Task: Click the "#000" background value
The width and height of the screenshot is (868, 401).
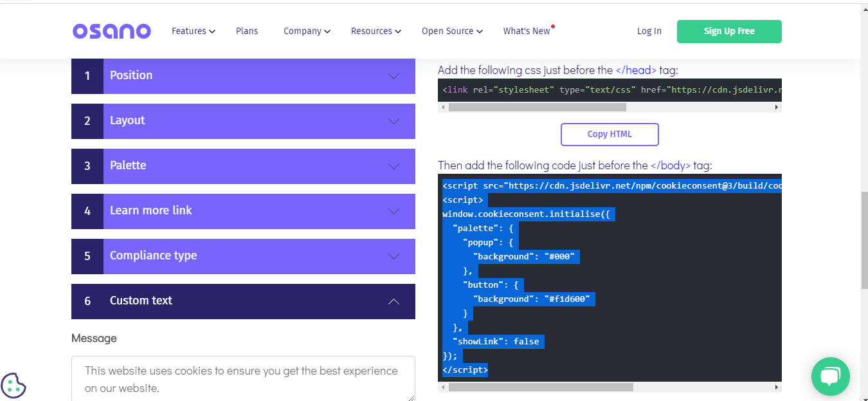Action: [561, 256]
